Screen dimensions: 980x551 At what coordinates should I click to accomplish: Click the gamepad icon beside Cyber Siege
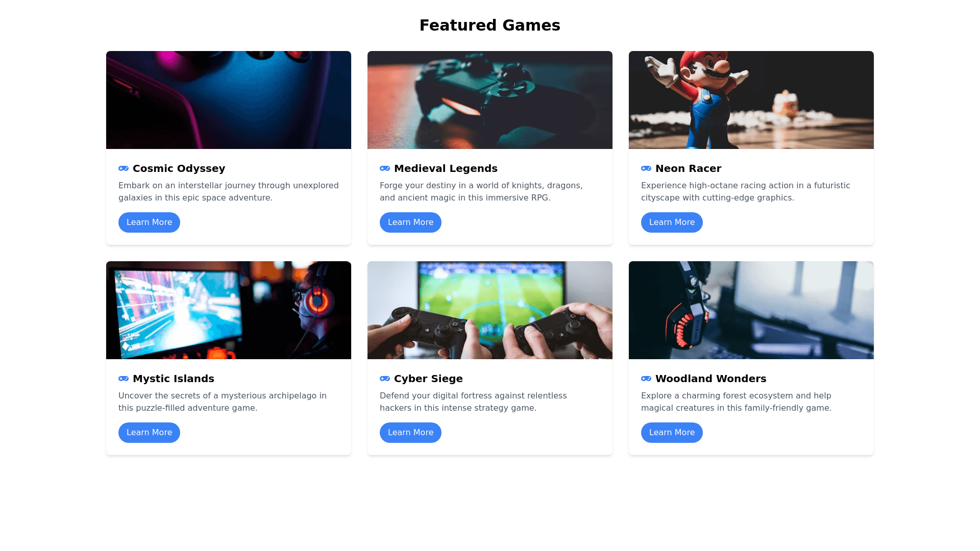385,379
